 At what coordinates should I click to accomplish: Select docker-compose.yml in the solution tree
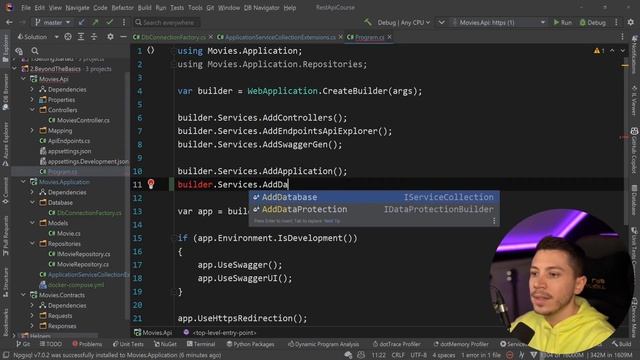pos(72,285)
